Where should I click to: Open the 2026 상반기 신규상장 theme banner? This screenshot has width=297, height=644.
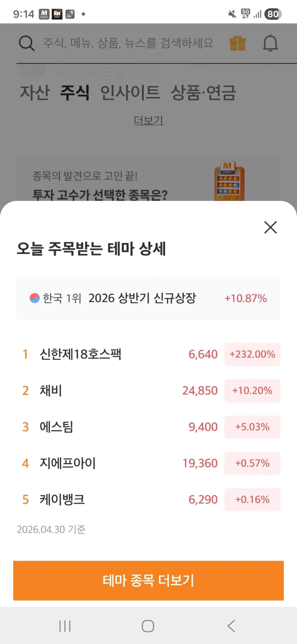tap(148, 298)
